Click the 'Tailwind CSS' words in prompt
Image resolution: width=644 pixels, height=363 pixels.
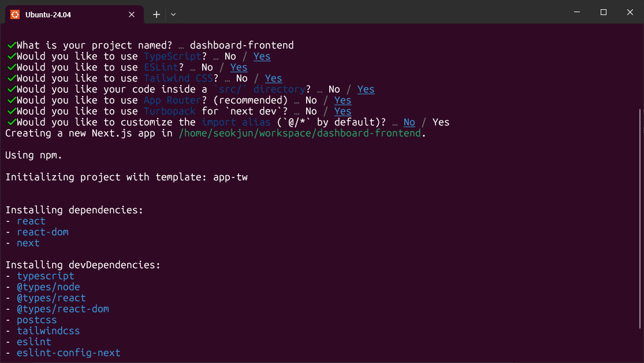tap(178, 78)
